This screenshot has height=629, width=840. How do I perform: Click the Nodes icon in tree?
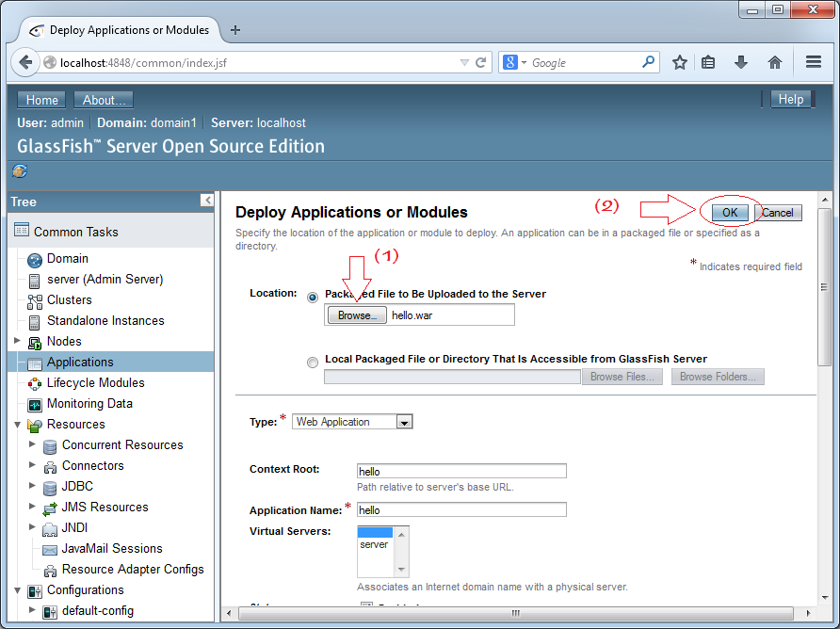click(x=35, y=343)
